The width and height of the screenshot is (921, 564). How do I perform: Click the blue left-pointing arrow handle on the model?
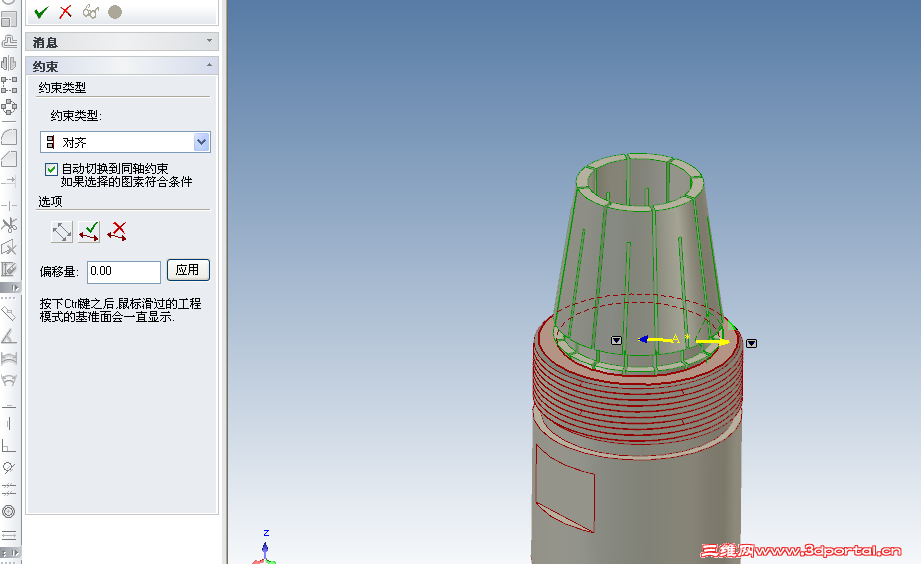coord(643,339)
